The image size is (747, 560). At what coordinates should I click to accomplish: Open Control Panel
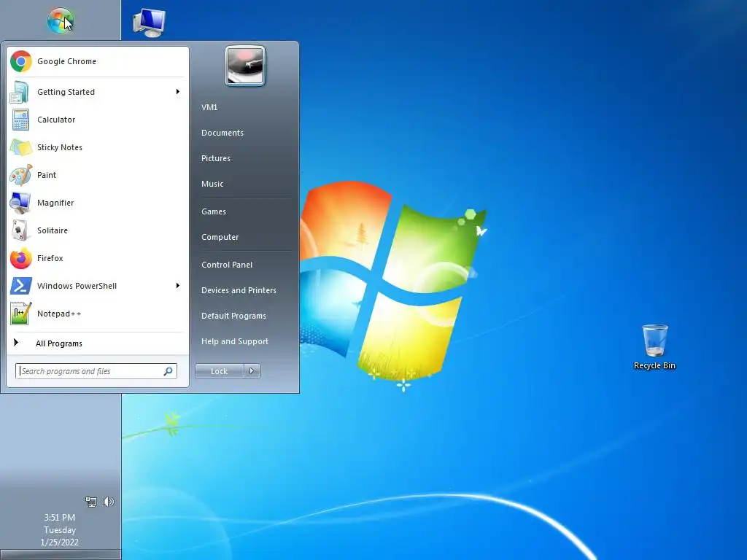pyautogui.click(x=227, y=265)
